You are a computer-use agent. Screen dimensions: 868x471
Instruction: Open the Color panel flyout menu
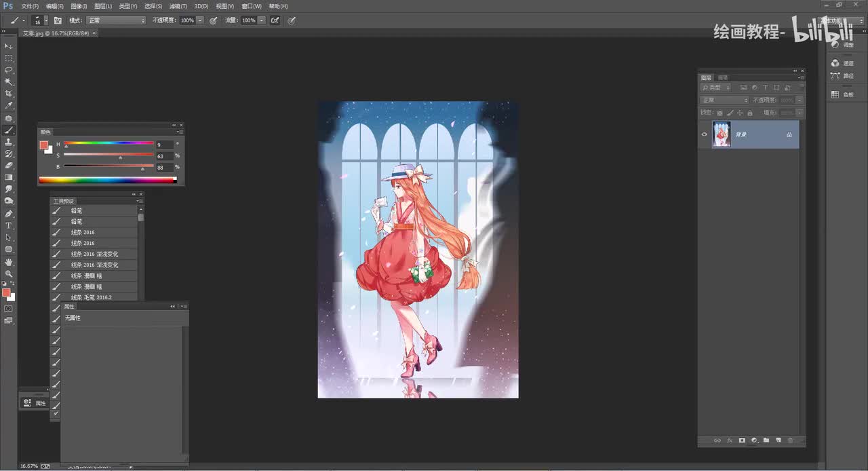click(180, 132)
